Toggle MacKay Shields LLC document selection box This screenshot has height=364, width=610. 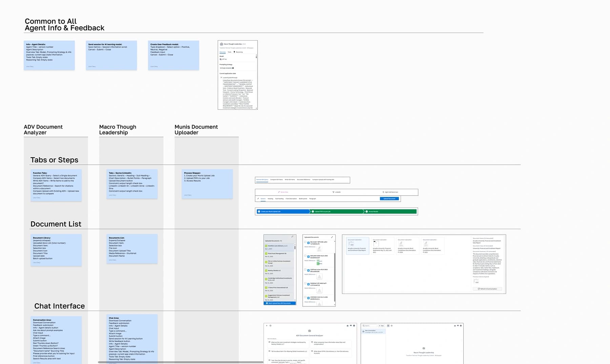[266, 270]
